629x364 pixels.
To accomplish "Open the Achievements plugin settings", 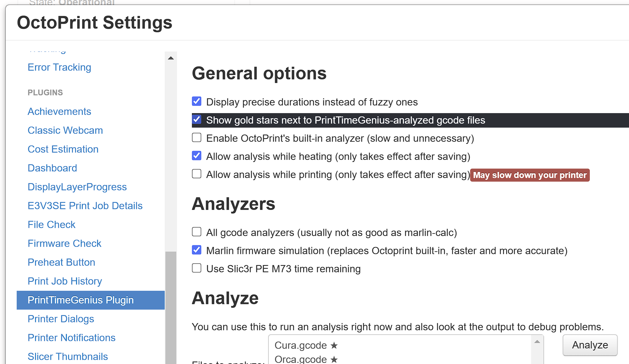I will coord(59,112).
